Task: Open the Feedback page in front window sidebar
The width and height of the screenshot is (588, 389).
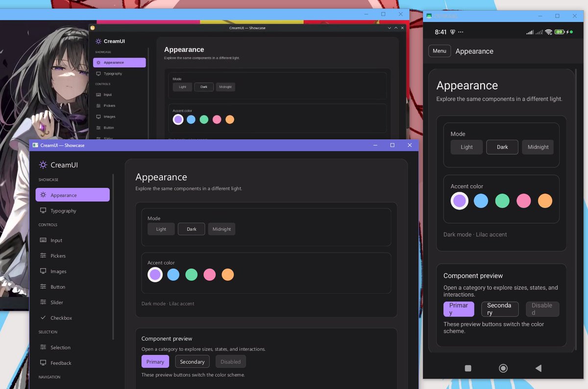Action: coord(73,363)
